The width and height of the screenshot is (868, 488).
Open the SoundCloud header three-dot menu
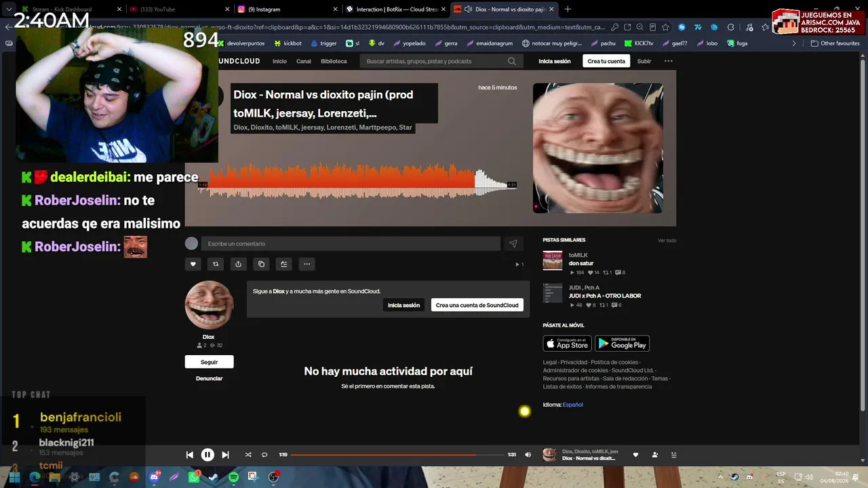tap(669, 61)
